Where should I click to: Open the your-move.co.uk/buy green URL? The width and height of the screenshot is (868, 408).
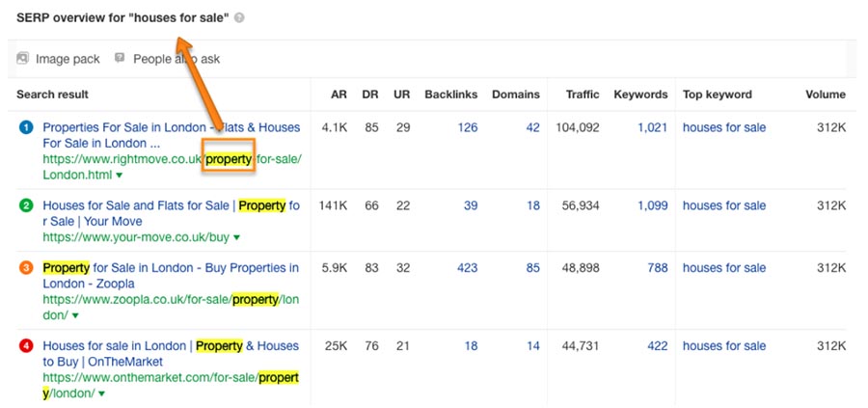click(x=136, y=237)
